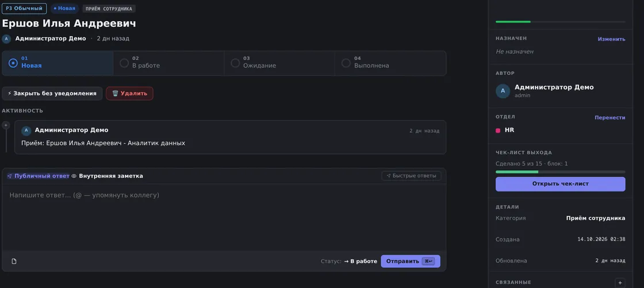Switch to the Внутренняя заметка tab
Image resolution: width=644 pixels, height=288 pixels.
pyautogui.click(x=107, y=176)
